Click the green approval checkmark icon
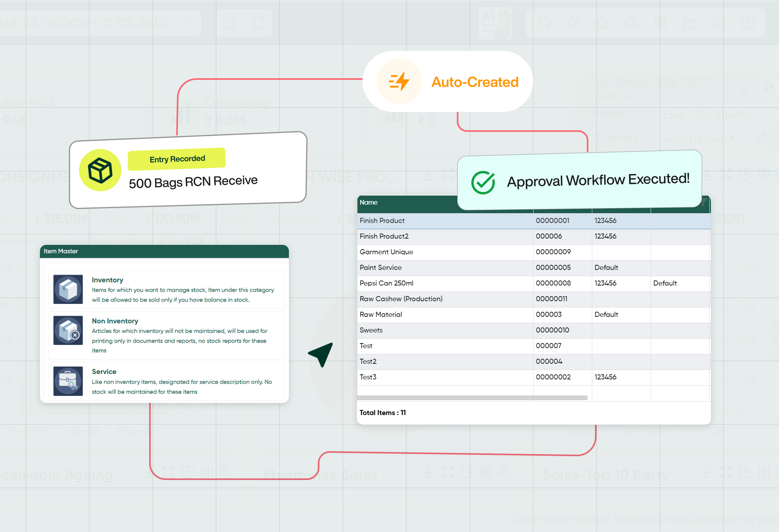 [x=483, y=182]
